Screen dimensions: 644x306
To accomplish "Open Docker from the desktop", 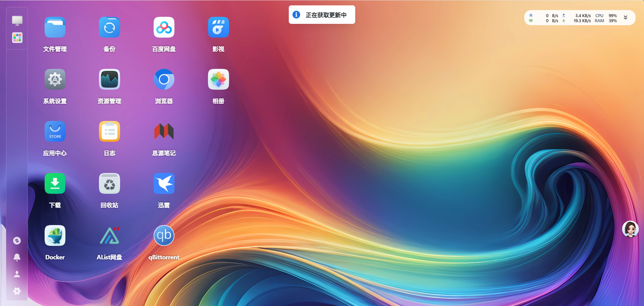I will click(55, 235).
